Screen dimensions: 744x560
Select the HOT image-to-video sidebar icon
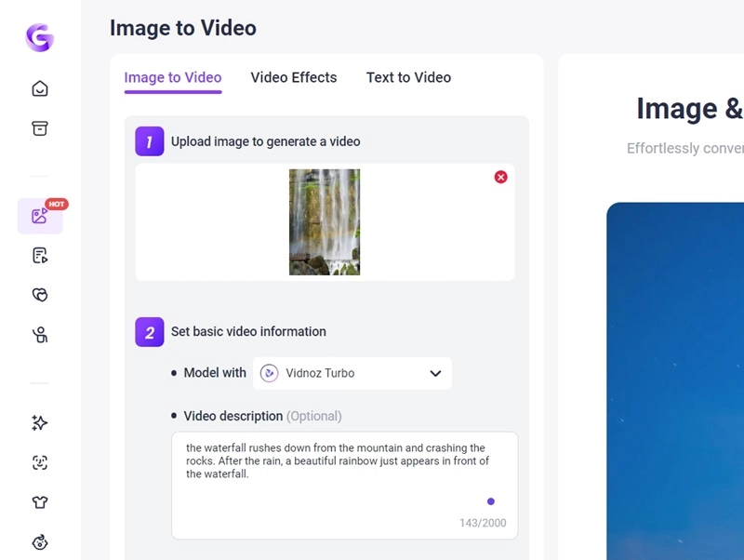40,216
